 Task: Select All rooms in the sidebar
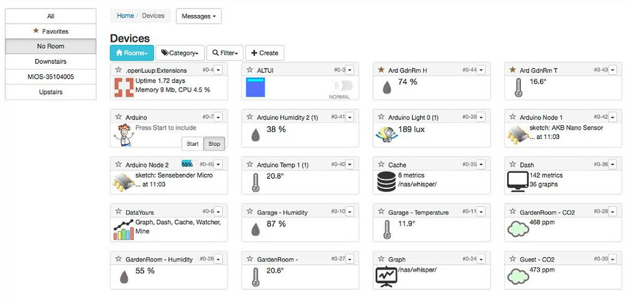pyautogui.click(x=50, y=16)
